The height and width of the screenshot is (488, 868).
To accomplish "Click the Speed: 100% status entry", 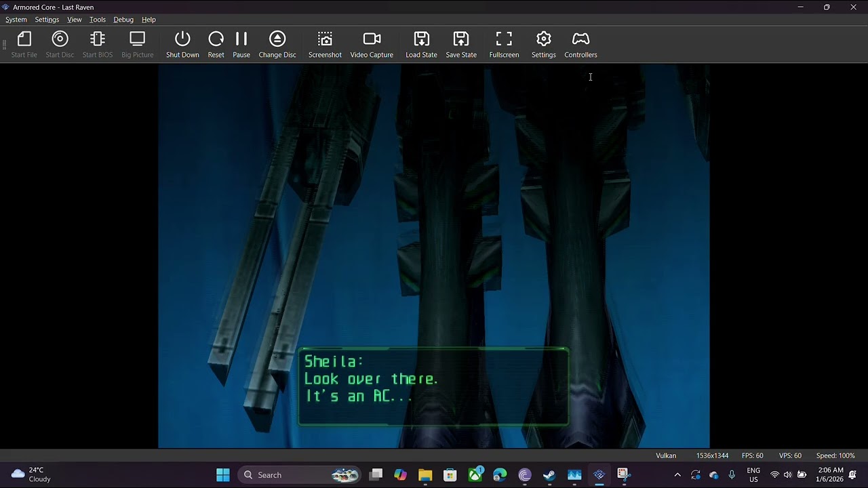I will pyautogui.click(x=835, y=455).
